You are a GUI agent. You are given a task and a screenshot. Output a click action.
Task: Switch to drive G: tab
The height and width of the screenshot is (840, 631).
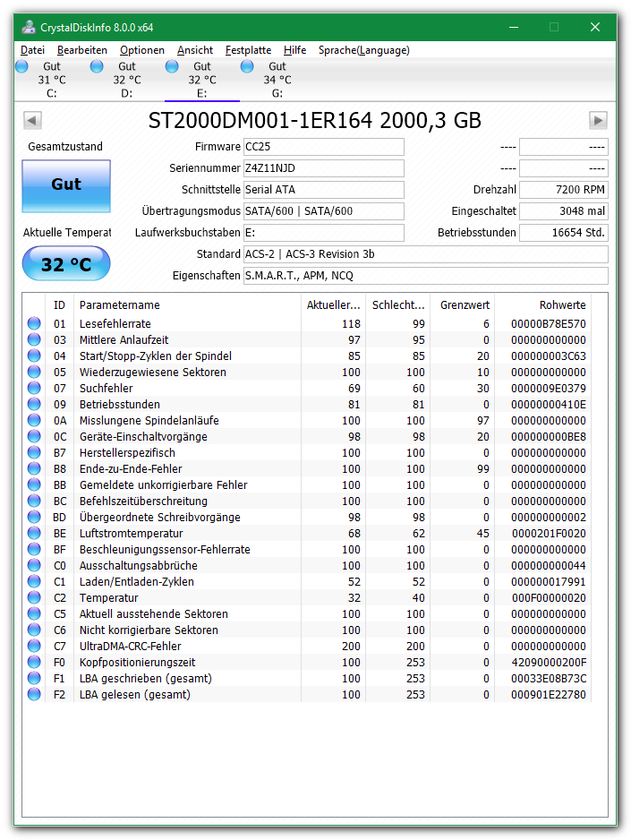(x=277, y=80)
